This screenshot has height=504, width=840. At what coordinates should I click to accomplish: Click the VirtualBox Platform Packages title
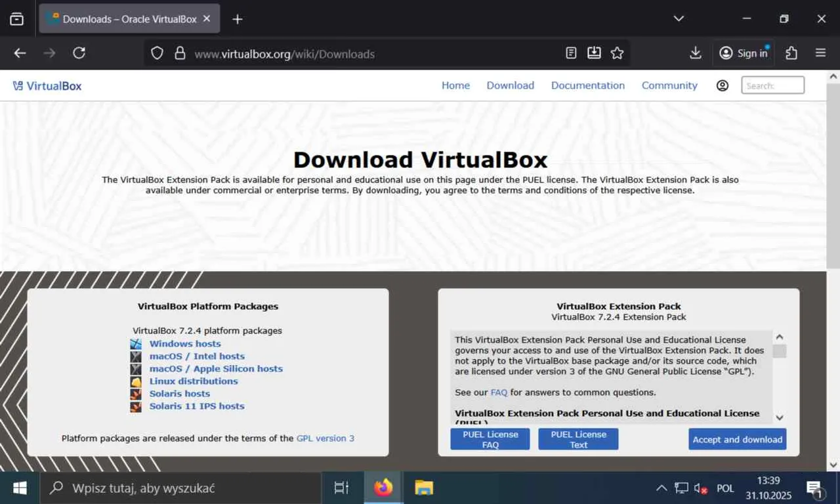tap(208, 306)
